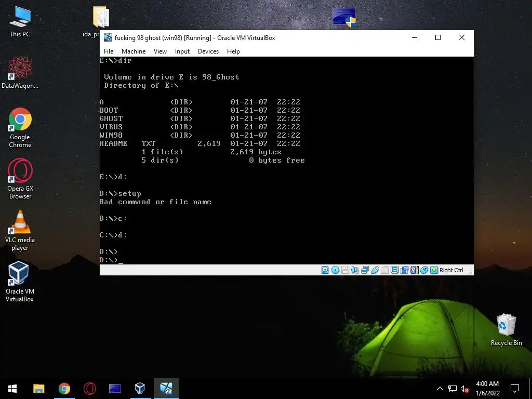Screen dimensions: 532x399
Task: Open the Machine menu
Action: pos(134,51)
